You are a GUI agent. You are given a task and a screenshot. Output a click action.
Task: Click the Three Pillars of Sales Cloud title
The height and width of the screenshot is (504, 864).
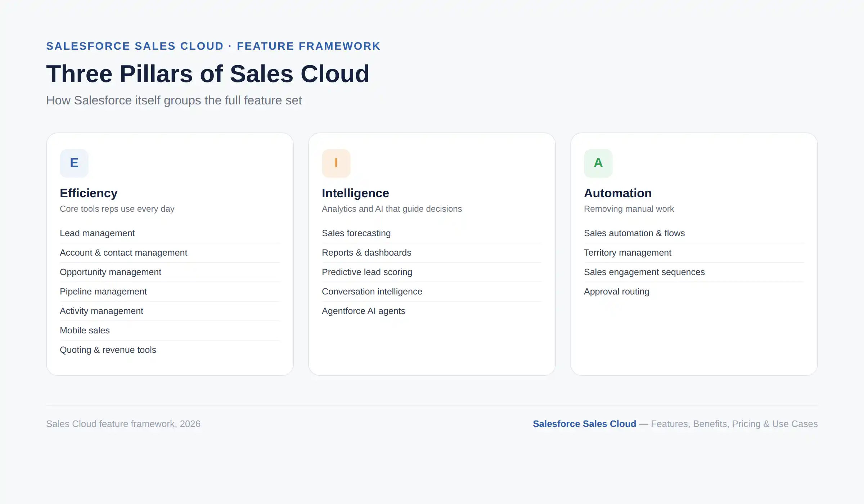tap(208, 74)
